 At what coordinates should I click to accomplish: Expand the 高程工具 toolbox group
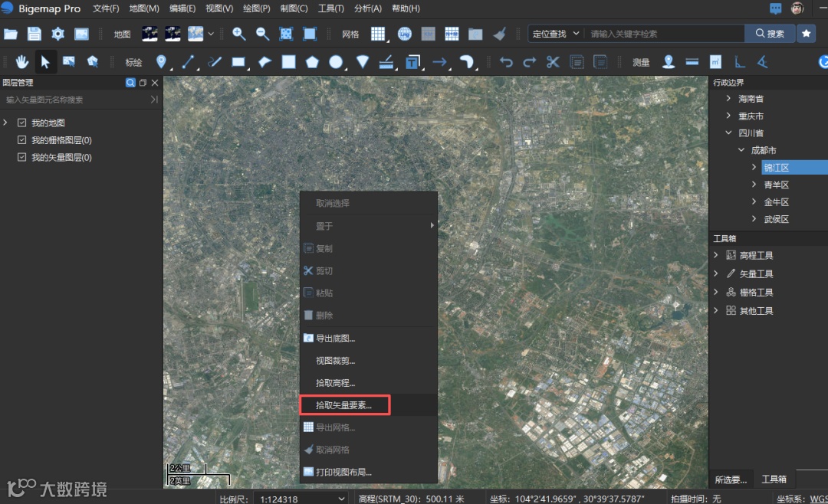(716, 256)
